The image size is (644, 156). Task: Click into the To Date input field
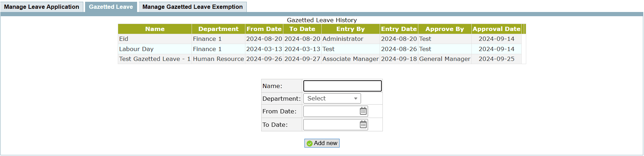(331, 125)
